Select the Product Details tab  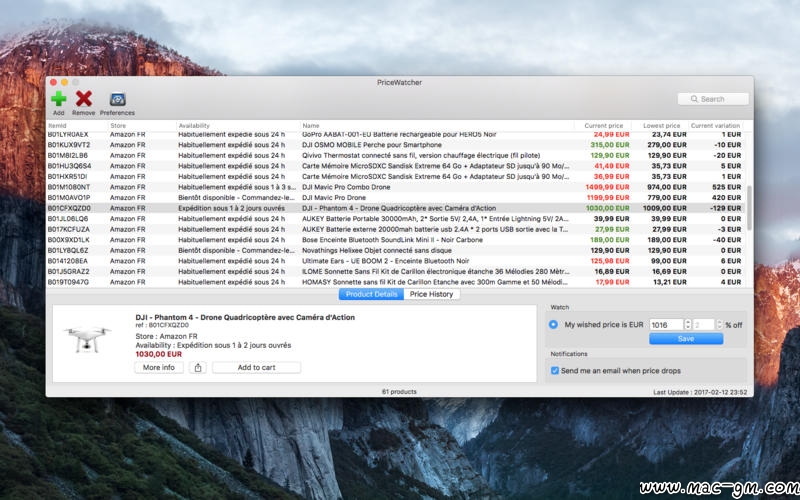371,294
